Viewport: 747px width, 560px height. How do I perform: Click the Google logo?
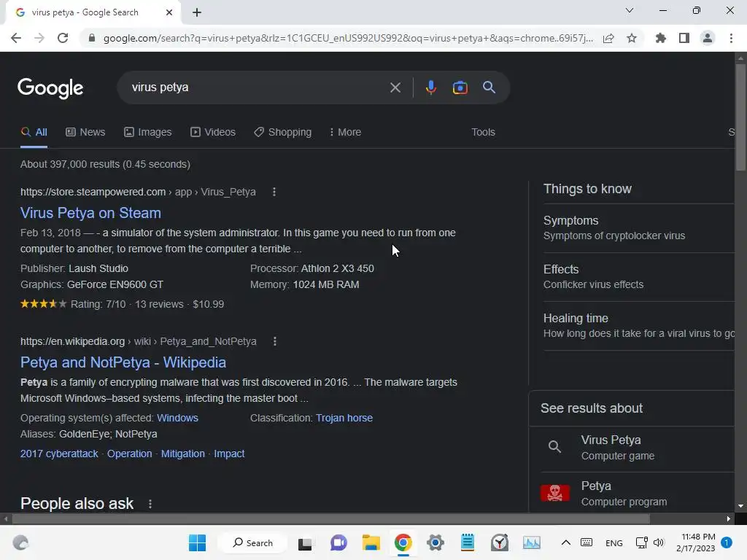50,88
